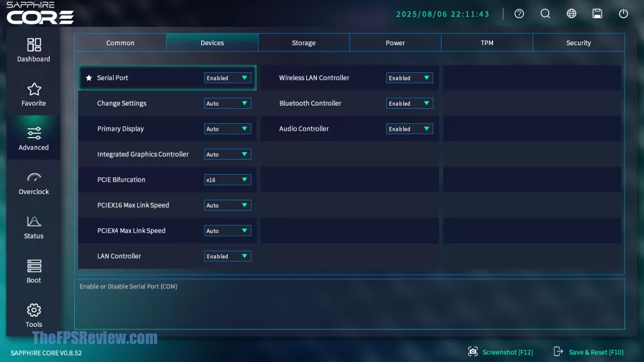644x362 pixels.
Task: Select the Audio Controller label
Action: click(x=304, y=128)
